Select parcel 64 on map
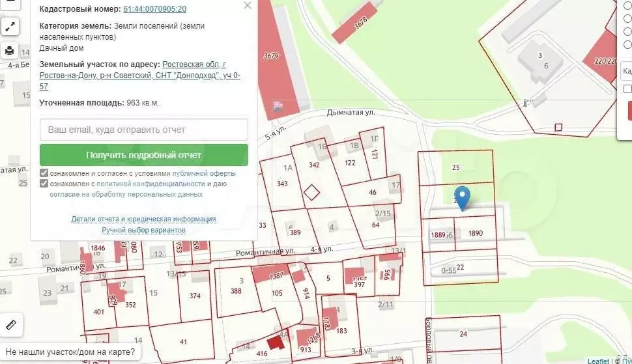Screen dimensions: 632x364 [375, 225]
